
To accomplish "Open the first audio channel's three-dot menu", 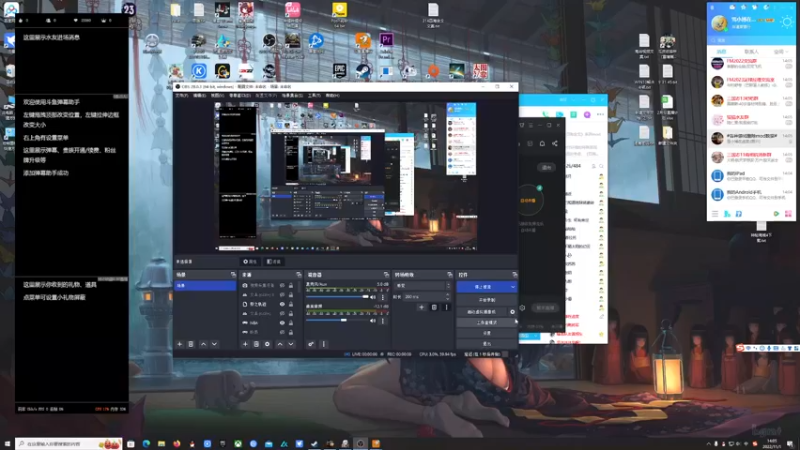I will 383,297.
